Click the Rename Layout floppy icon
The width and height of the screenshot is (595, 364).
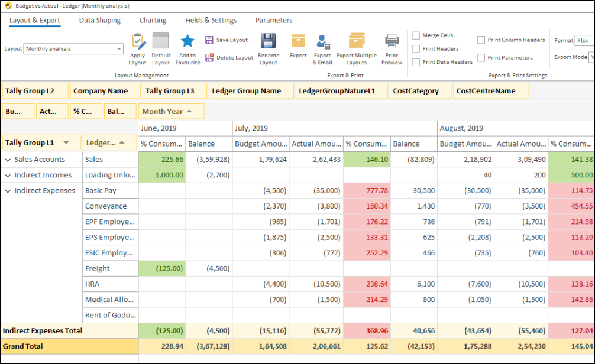269,41
